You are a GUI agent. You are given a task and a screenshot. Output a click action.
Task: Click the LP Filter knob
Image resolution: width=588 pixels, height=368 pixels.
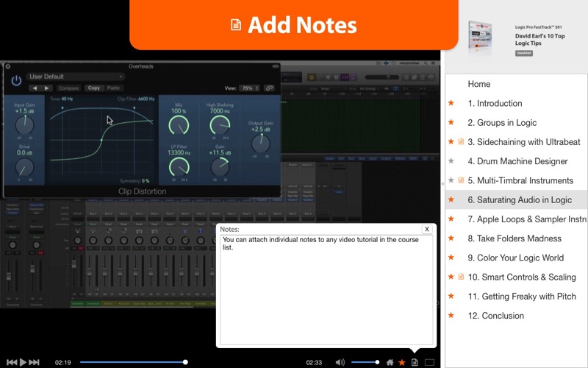(179, 167)
